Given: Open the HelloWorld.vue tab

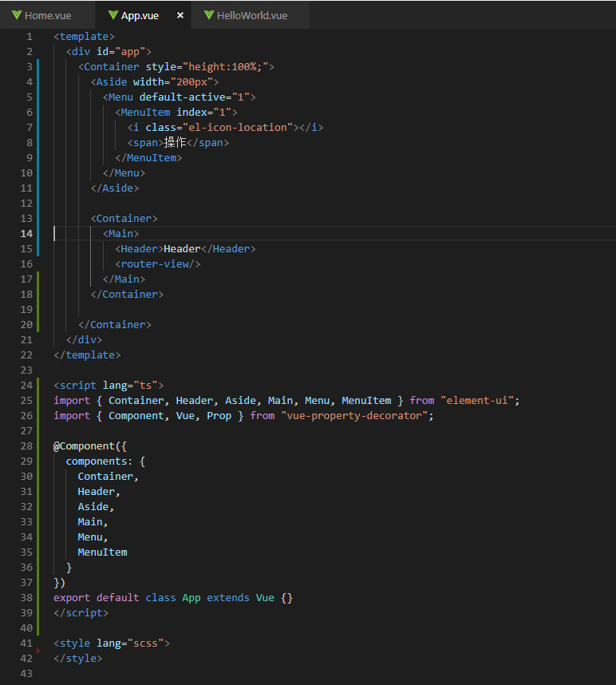Looking at the screenshot, I should [x=251, y=15].
